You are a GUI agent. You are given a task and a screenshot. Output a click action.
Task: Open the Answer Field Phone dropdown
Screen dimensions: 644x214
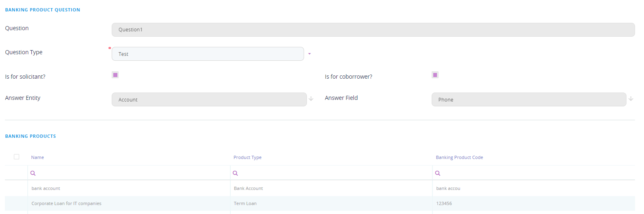[528, 99]
